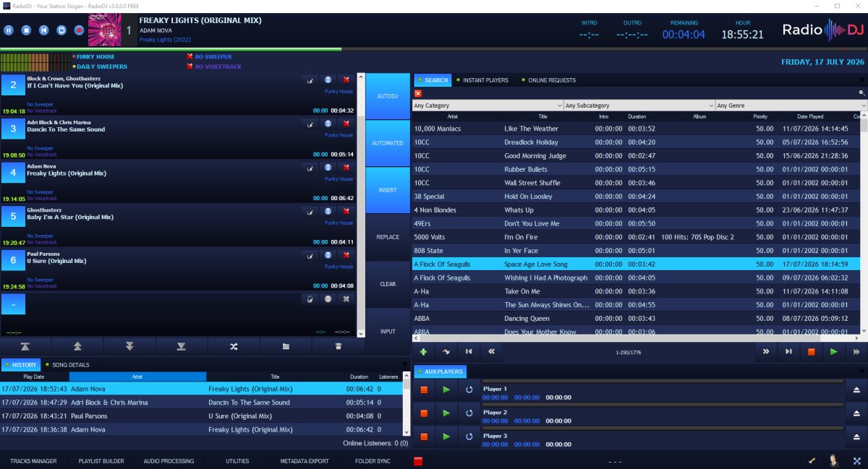Click the green plus add-track icon

click(x=423, y=352)
